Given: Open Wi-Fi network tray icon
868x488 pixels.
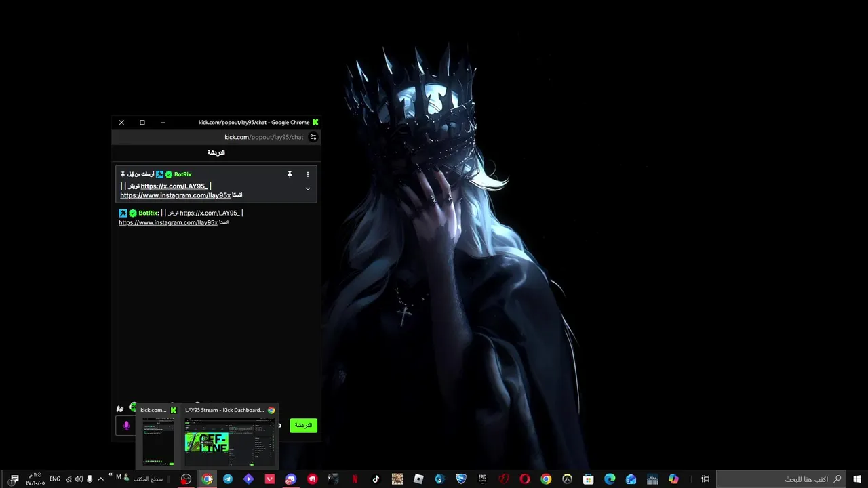Looking at the screenshot, I should coord(68,479).
